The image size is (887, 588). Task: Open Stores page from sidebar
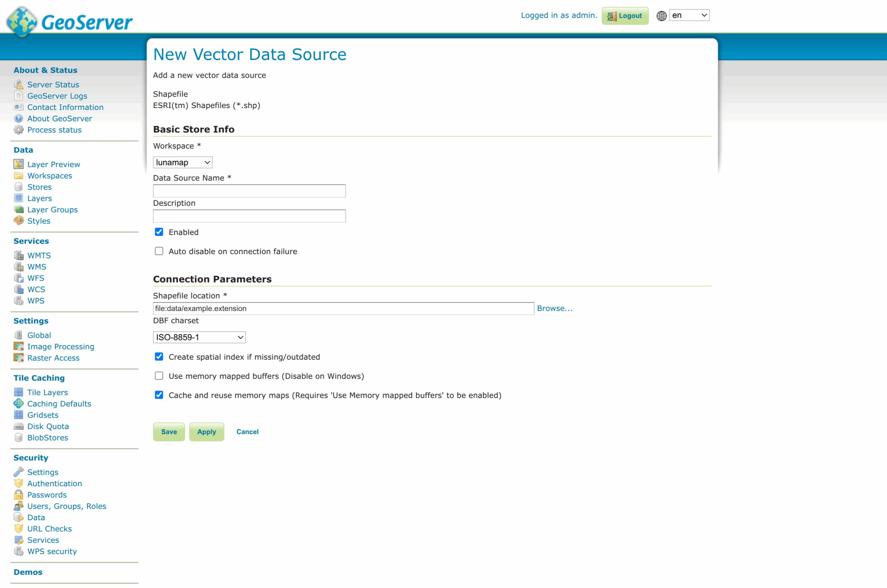click(x=39, y=187)
